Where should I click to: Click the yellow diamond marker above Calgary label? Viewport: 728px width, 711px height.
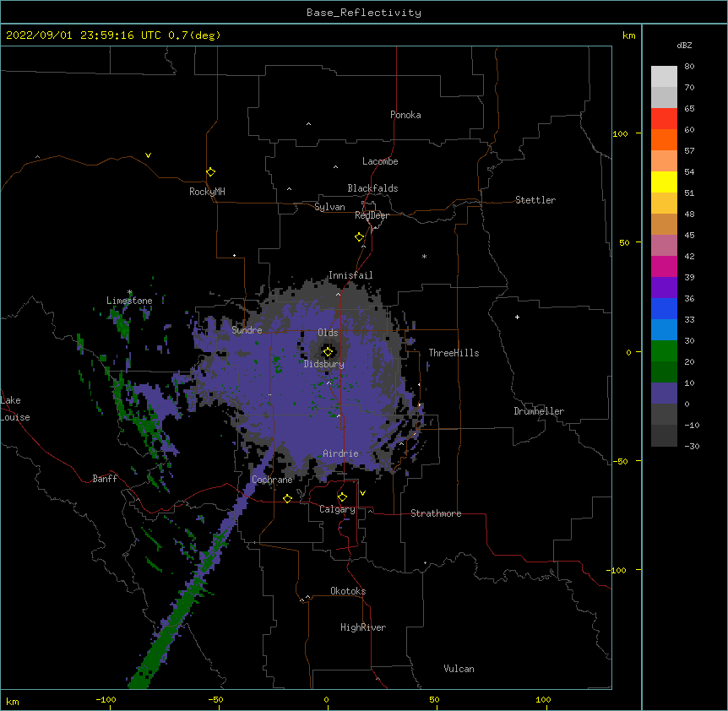pos(342,497)
